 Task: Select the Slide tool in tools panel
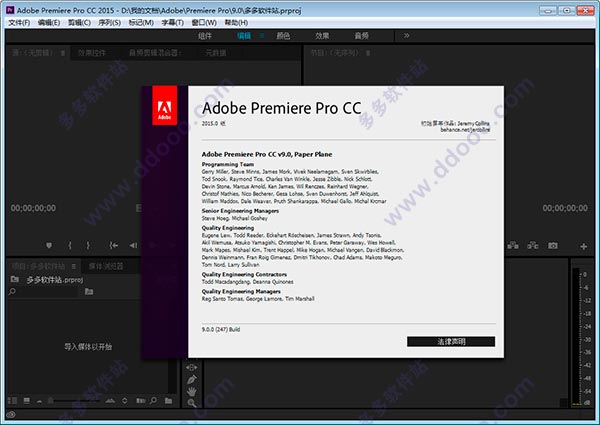192,367
